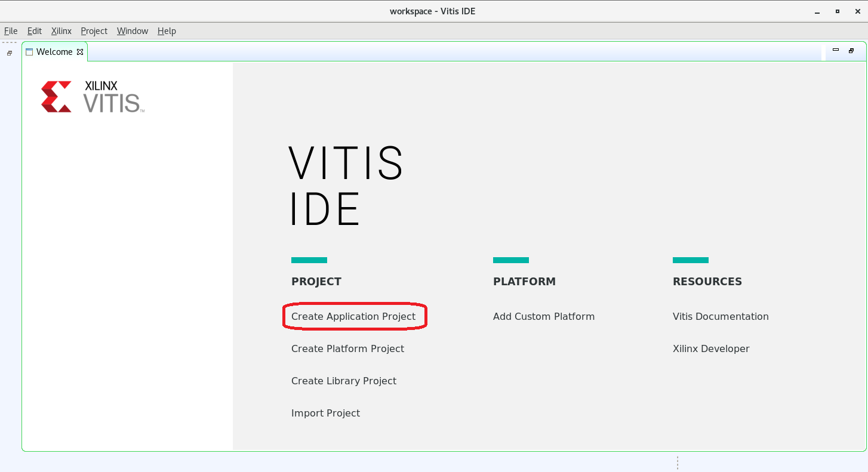The width and height of the screenshot is (868, 472).
Task: Choose Import Project
Action: (325, 413)
